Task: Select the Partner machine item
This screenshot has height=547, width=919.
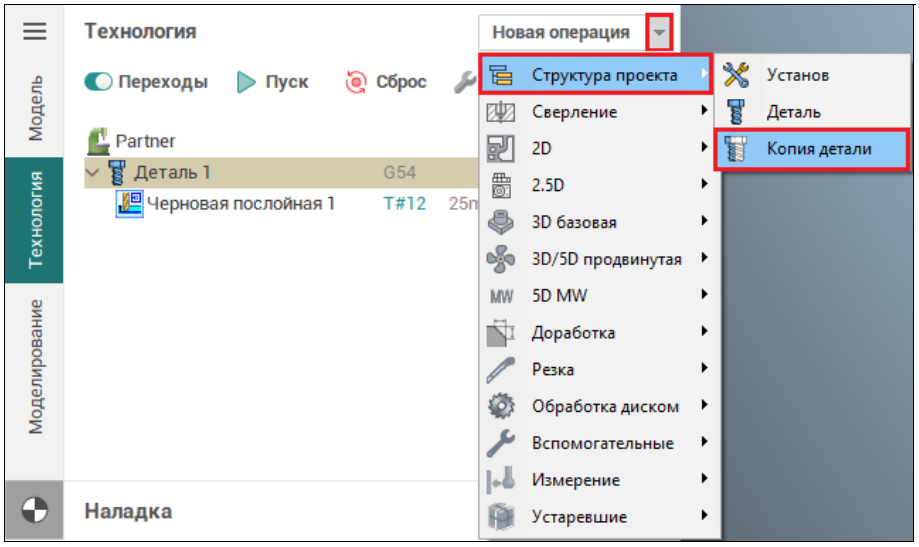Action: 145,141
